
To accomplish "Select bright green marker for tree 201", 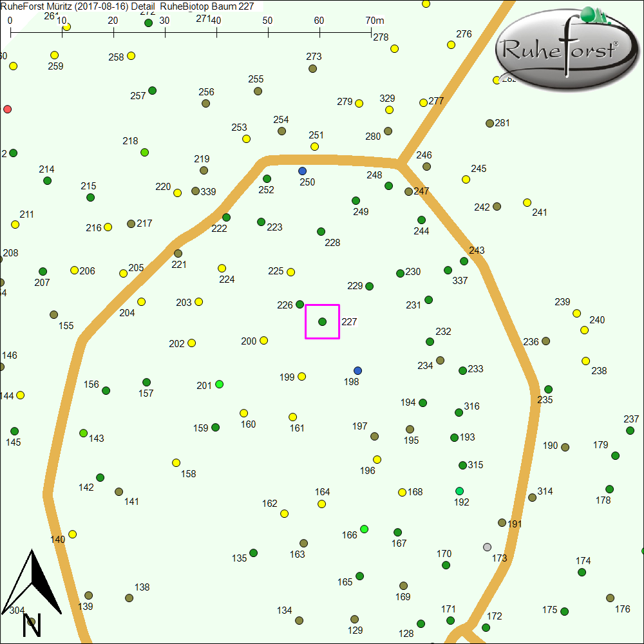I will (x=219, y=384).
